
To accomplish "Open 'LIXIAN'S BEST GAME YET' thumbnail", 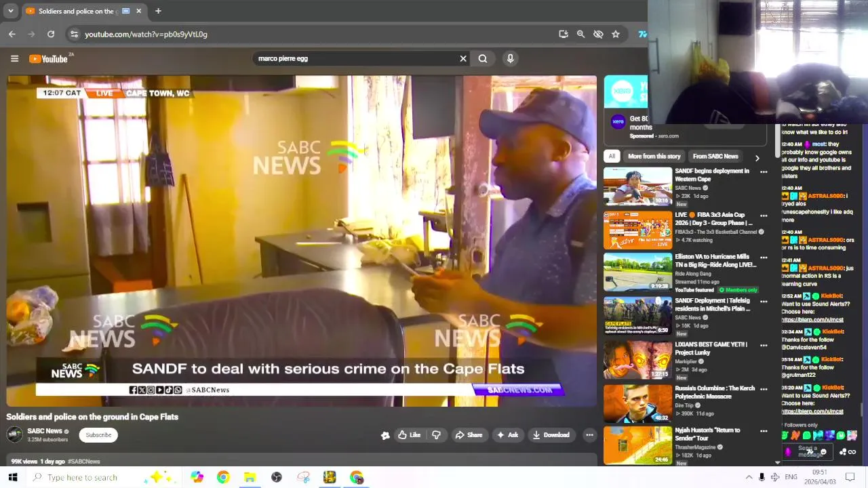I will click(x=637, y=359).
